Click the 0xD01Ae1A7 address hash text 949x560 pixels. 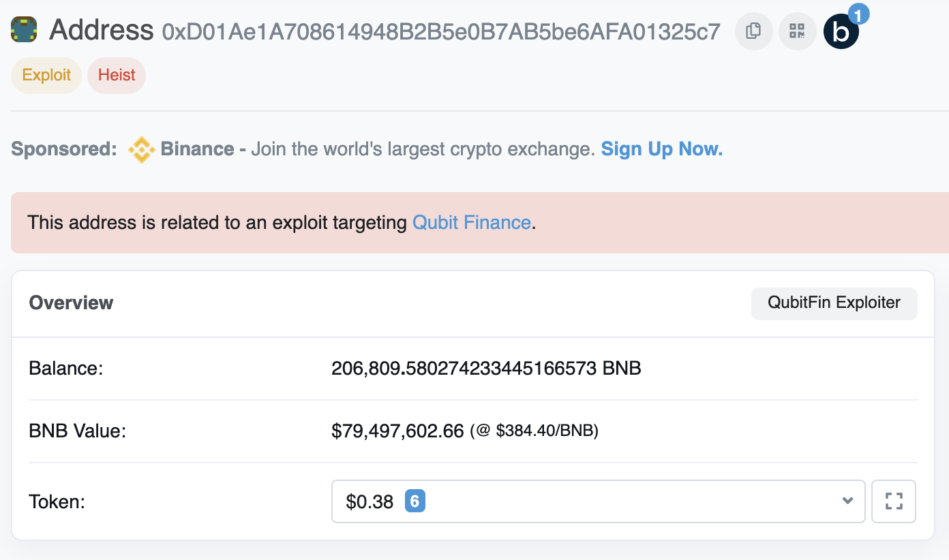(x=441, y=32)
